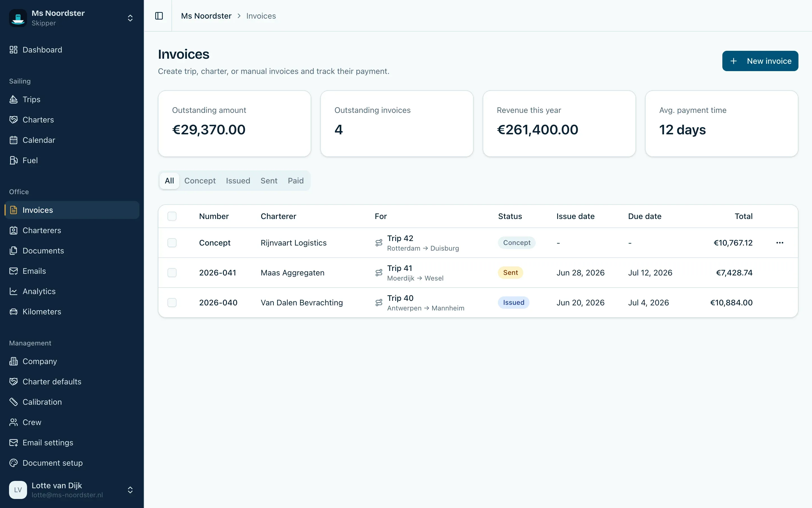The height and width of the screenshot is (508, 812).
Task: Click the Charter defaults handshake icon
Action: coord(14,382)
